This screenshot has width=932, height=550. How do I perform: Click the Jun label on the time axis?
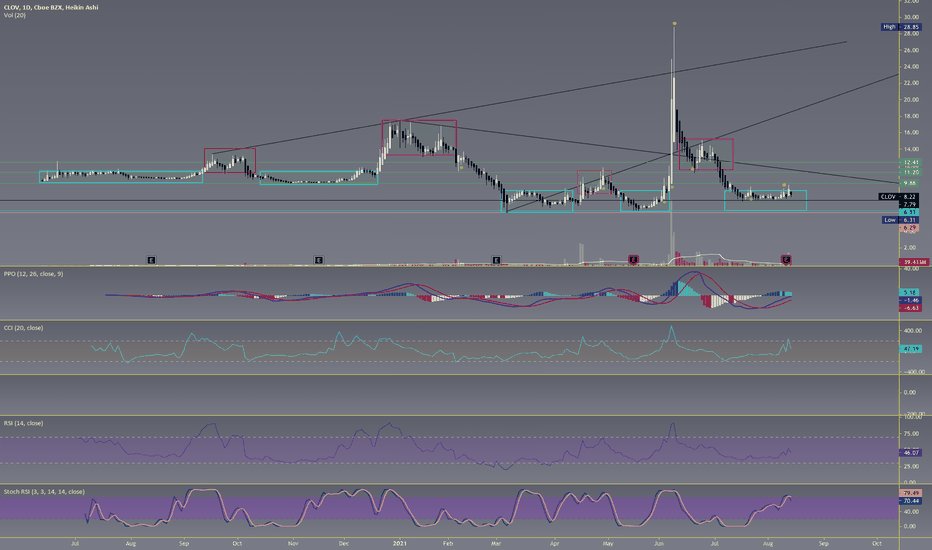tap(659, 543)
